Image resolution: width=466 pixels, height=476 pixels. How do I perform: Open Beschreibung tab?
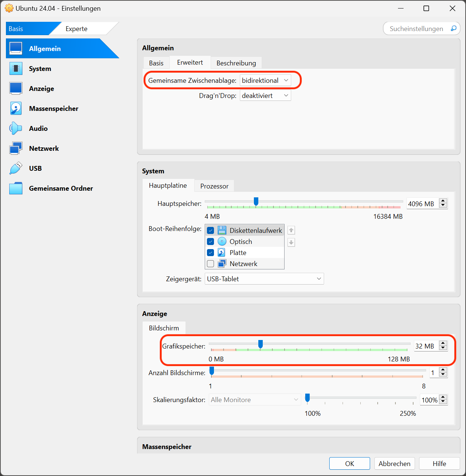click(236, 63)
